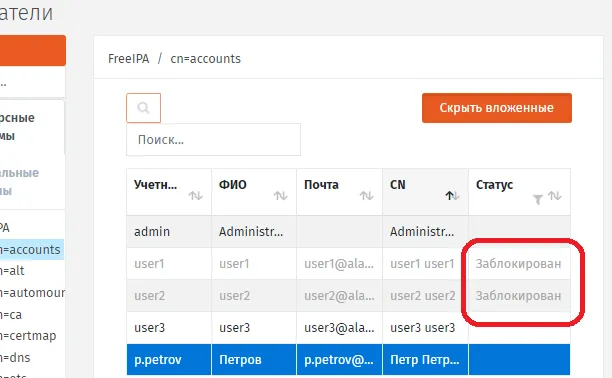Select cn=accounts in the sidebar tree
This screenshot has height=378, width=612.
click(30, 250)
